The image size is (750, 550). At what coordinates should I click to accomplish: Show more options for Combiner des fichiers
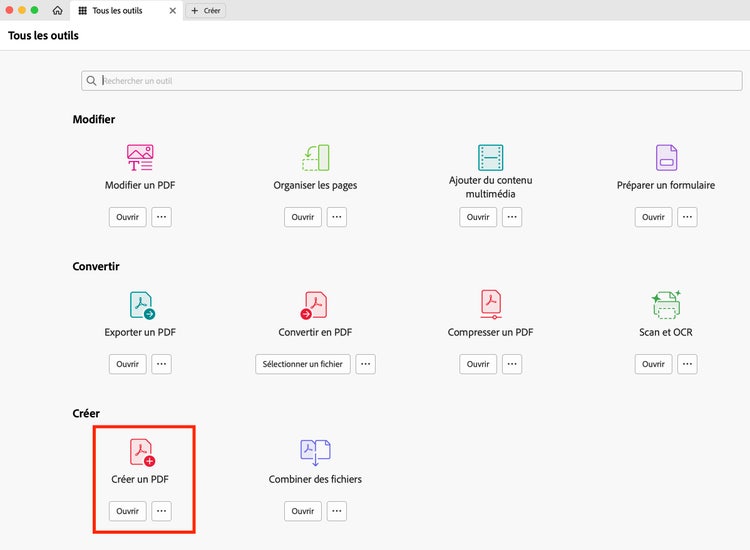337,511
